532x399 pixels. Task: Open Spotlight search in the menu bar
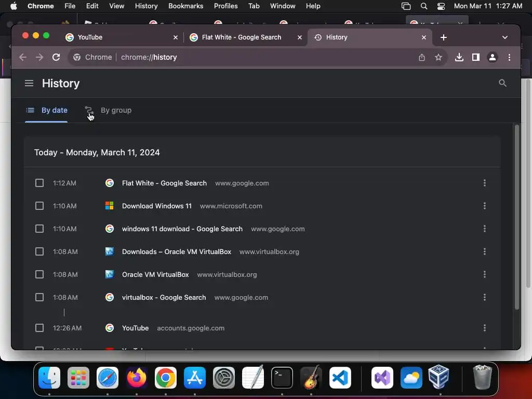pos(424,6)
